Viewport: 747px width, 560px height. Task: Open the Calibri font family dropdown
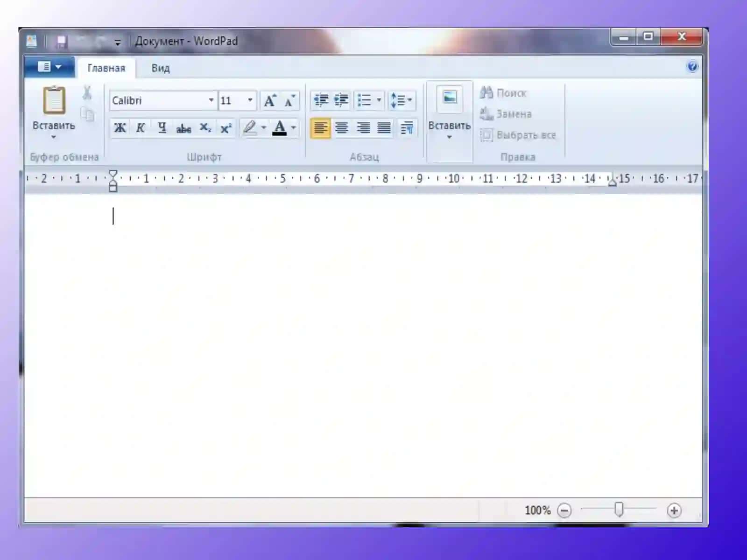pyautogui.click(x=211, y=100)
